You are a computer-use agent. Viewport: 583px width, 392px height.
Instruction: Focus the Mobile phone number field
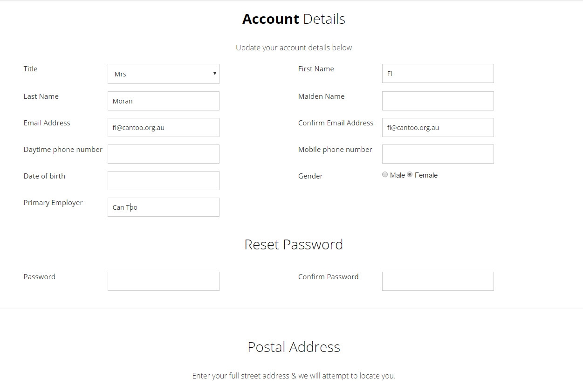(x=438, y=154)
